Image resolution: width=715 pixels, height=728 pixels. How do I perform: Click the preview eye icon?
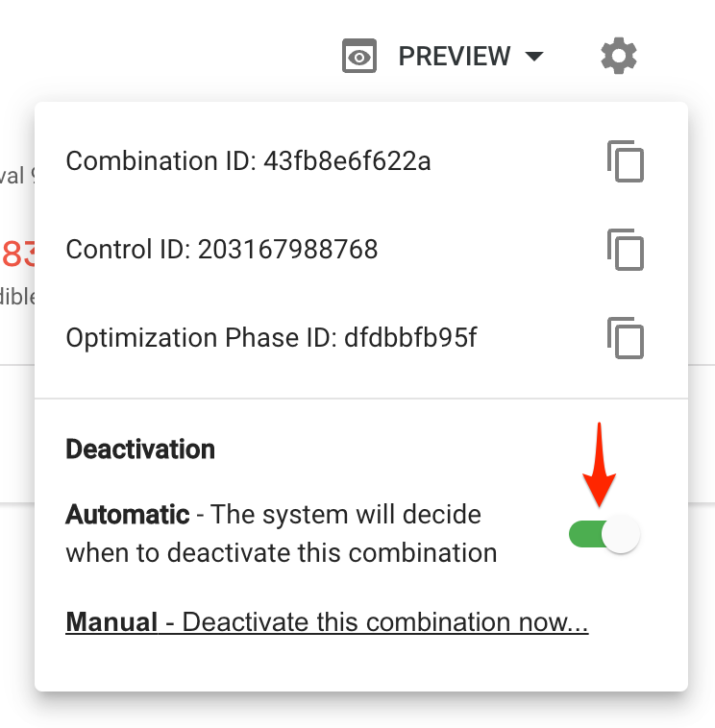pyautogui.click(x=359, y=56)
